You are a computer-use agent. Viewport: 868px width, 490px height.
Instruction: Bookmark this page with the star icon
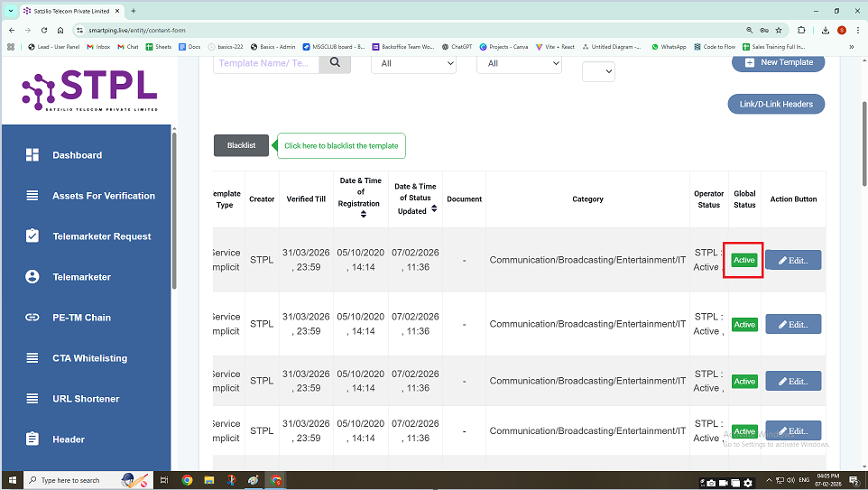tap(778, 30)
